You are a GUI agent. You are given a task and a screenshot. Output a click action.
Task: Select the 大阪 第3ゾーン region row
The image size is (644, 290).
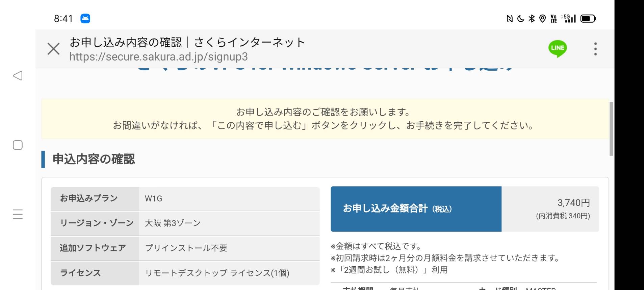[x=185, y=223]
